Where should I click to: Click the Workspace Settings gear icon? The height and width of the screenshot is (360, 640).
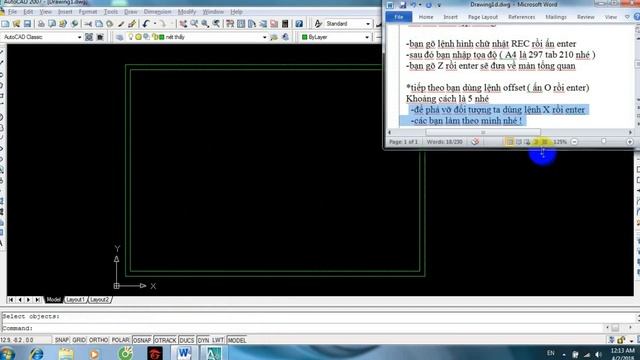coord(89,37)
